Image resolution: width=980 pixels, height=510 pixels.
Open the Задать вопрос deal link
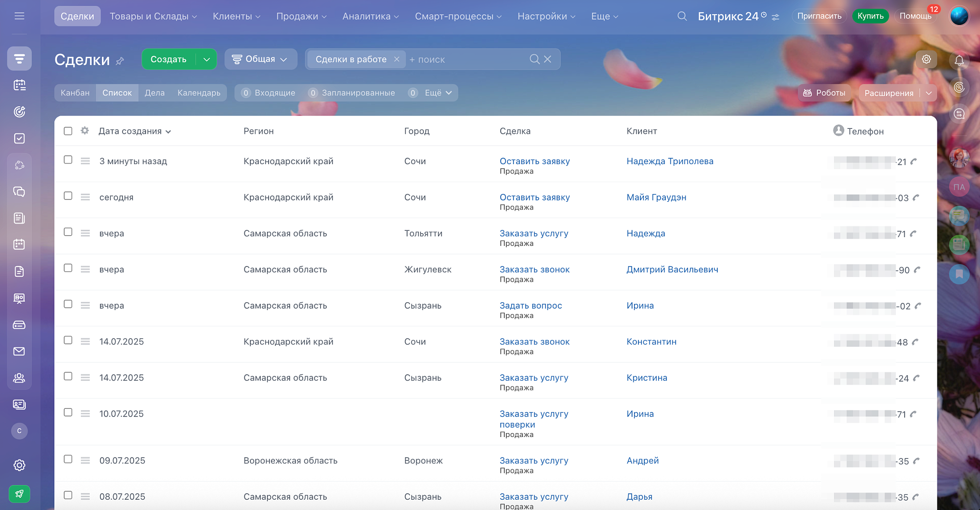pyautogui.click(x=531, y=306)
